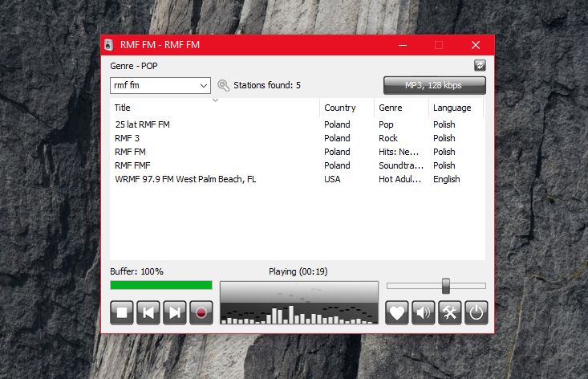Select the RMF FMF station

click(x=132, y=165)
